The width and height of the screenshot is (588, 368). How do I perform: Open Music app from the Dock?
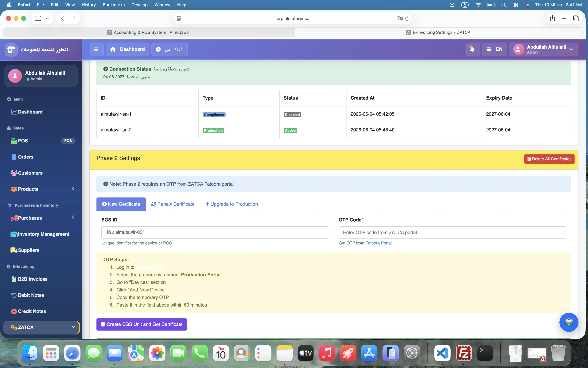point(327,353)
